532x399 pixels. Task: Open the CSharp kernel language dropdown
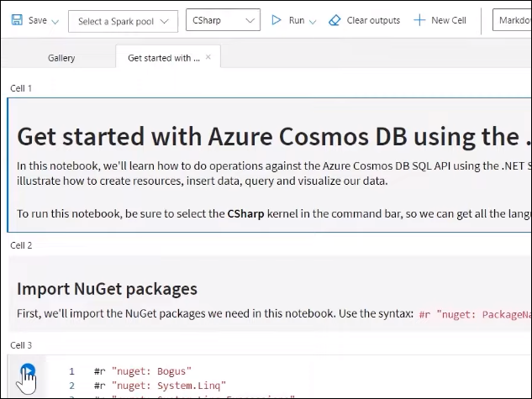[x=223, y=21]
